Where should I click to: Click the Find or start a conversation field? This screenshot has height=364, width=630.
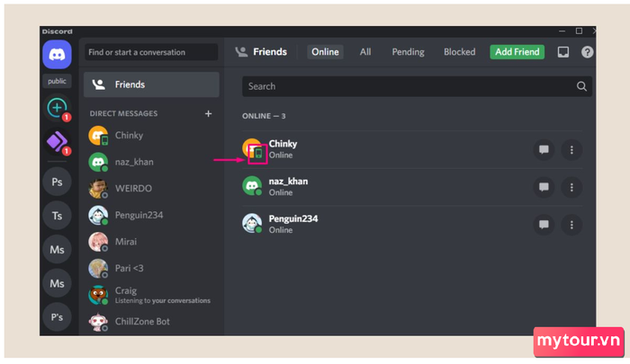click(151, 52)
